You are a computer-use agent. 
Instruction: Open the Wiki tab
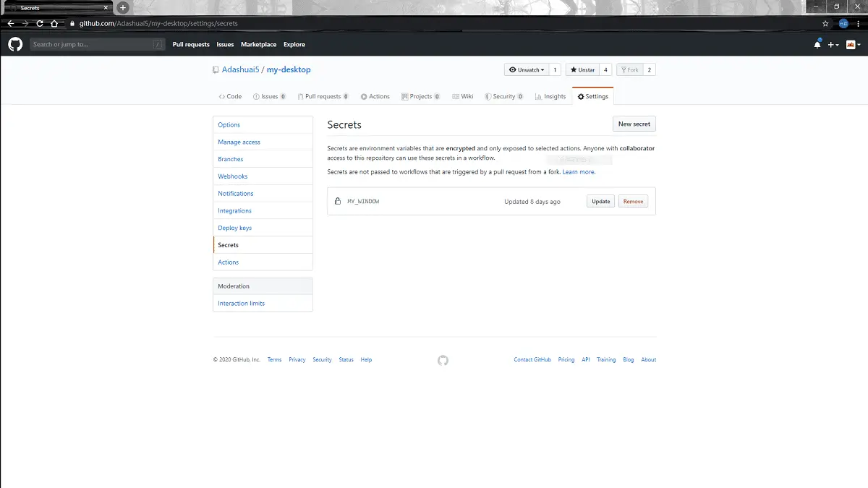click(463, 96)
